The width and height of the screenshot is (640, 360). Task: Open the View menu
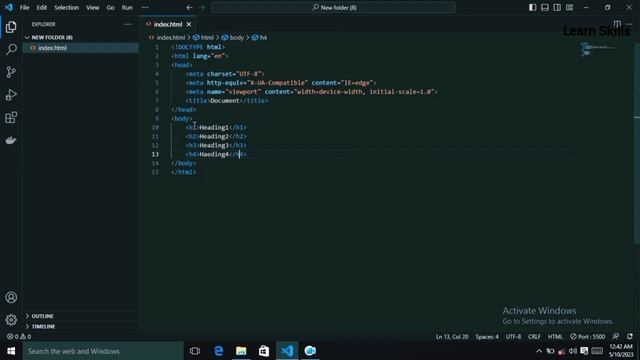(x=93, y=7)
